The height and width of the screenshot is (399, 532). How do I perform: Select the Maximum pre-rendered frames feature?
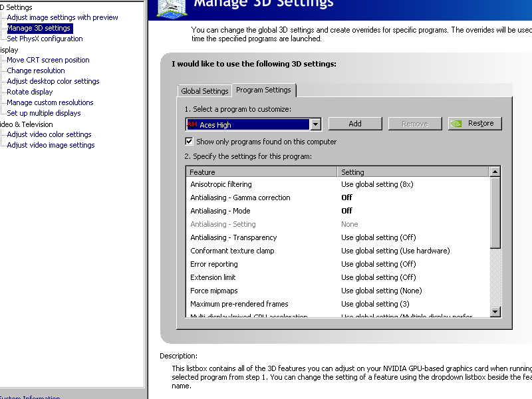[x=239, y=304]
